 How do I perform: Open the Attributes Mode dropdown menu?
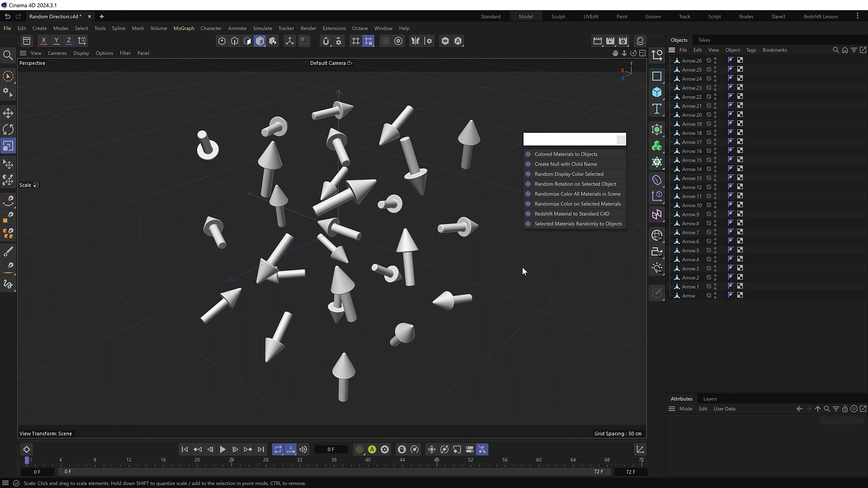(685, 409)
